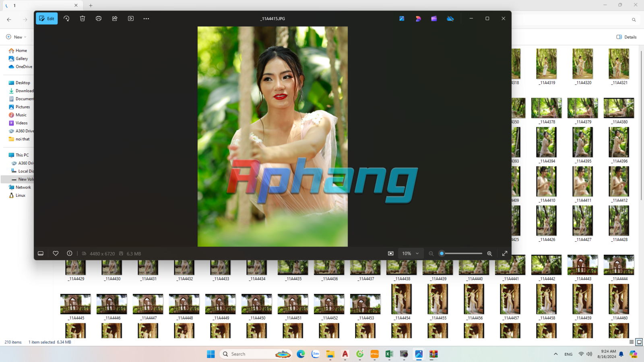
Task: Delete the photo using the trash icon
Action: 83,19
